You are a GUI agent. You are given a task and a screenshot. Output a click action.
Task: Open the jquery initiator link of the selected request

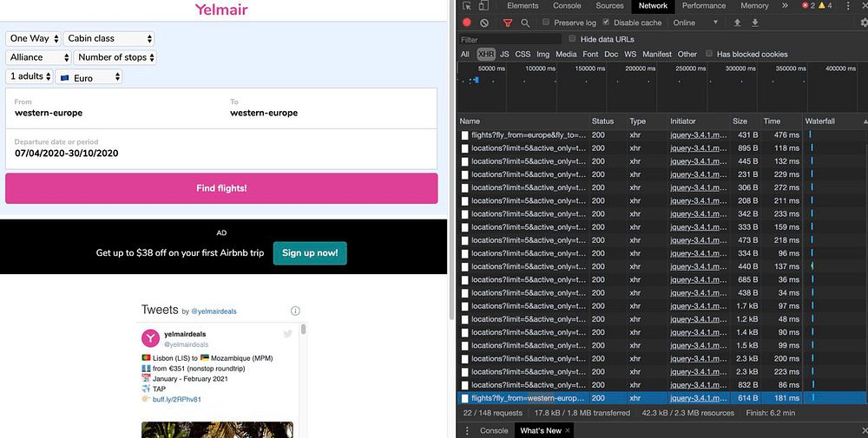pos(699,397)
